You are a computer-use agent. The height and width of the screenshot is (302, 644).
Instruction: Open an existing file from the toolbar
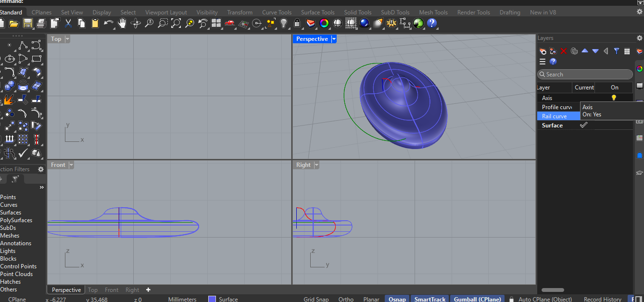[x=13, y=23]
